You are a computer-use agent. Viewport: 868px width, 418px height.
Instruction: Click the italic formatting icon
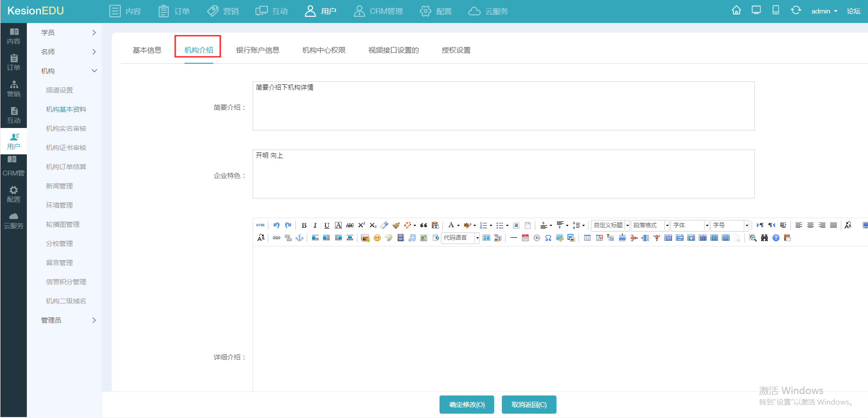coord(315,225)
